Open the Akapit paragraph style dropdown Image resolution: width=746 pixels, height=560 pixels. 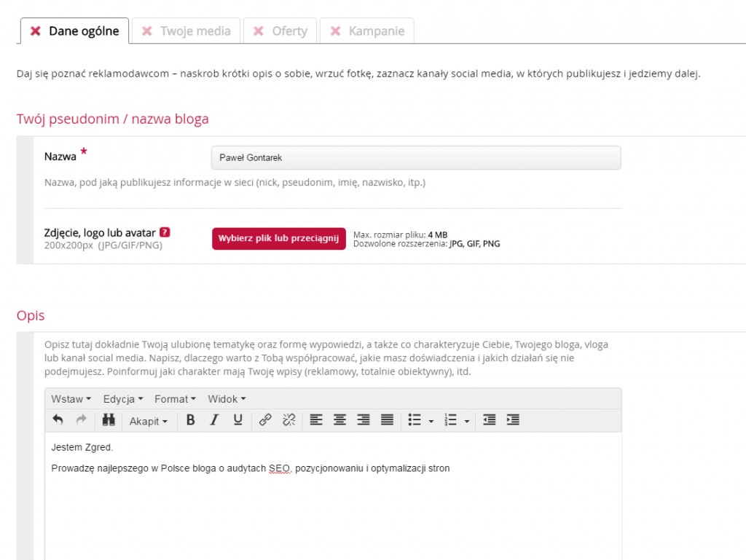149,421
